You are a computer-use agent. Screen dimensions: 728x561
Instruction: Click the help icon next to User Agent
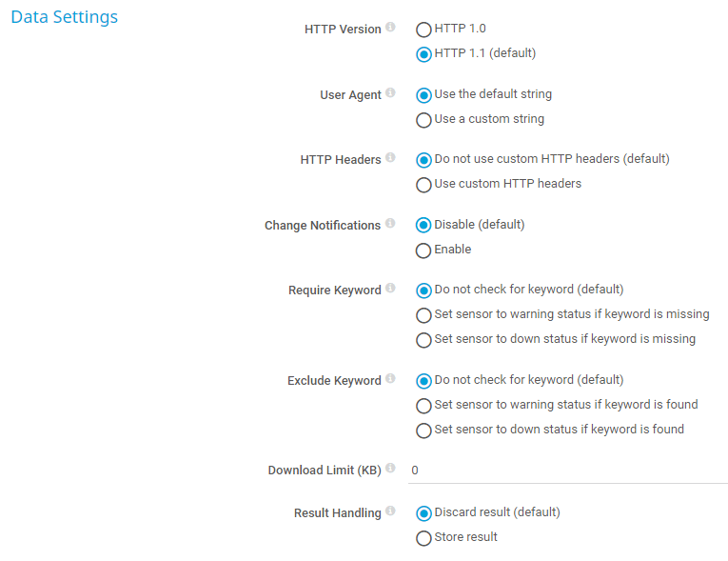tap(391, 94)
